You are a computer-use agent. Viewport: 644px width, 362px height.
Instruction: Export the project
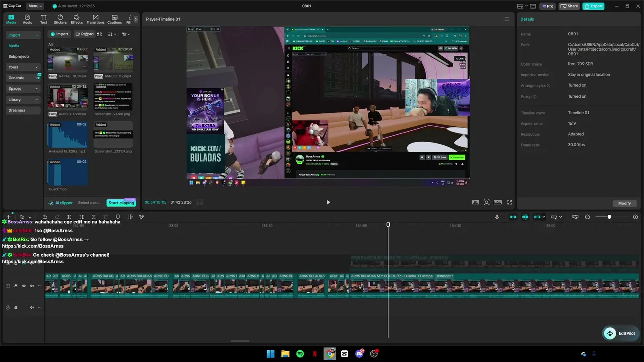click(x=594, y=6)
